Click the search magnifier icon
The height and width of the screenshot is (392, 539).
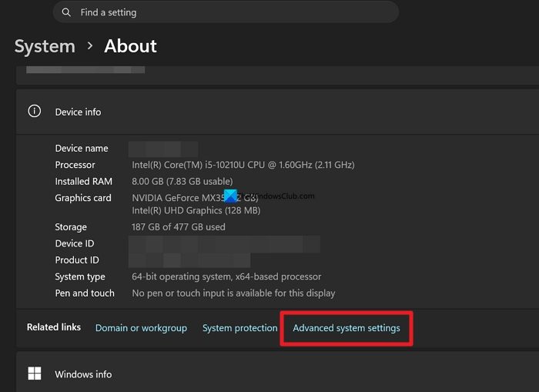point(66,12)
